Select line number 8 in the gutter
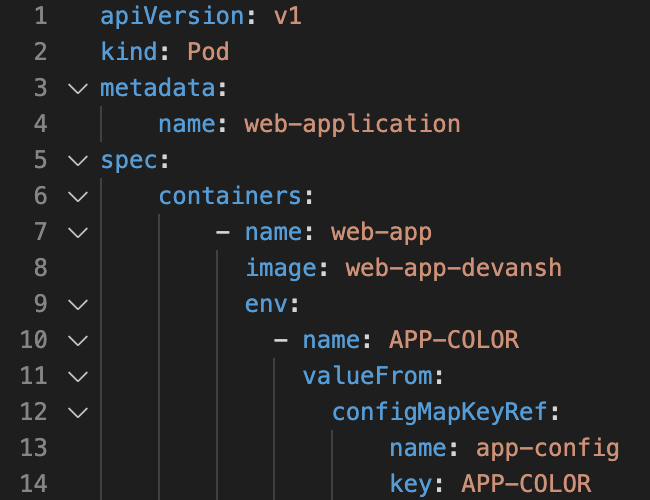Viewport: 650px width, 500px height. tap(40, 268)
